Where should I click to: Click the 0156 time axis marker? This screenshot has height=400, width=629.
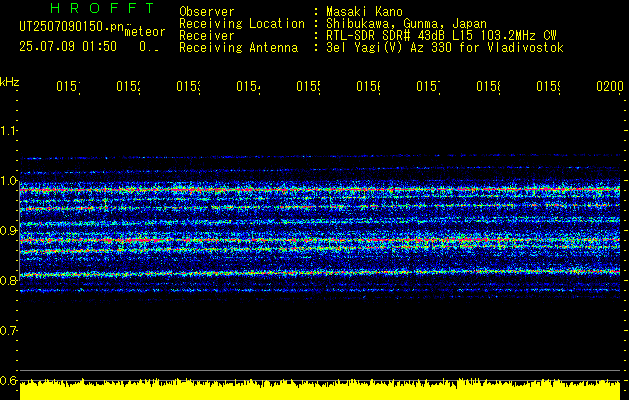(368, 86)
